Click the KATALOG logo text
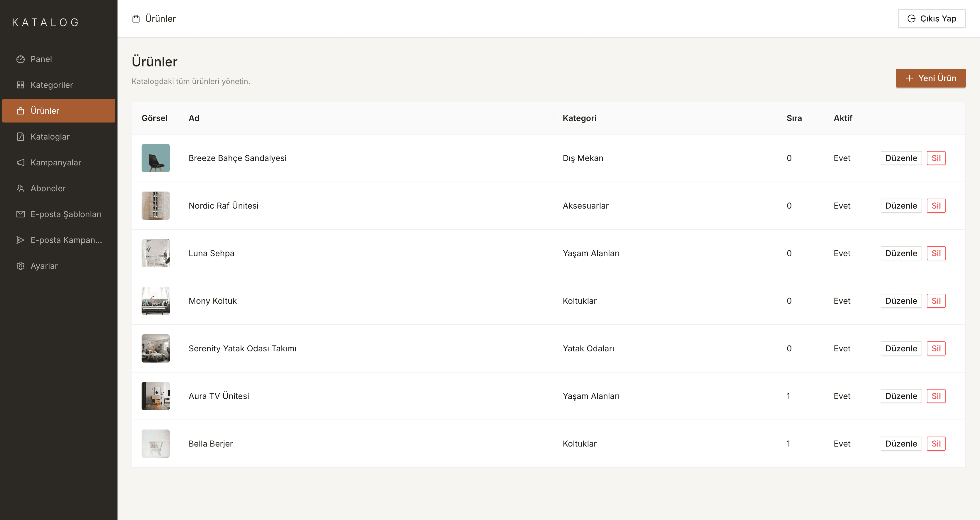 coord(46,22)
